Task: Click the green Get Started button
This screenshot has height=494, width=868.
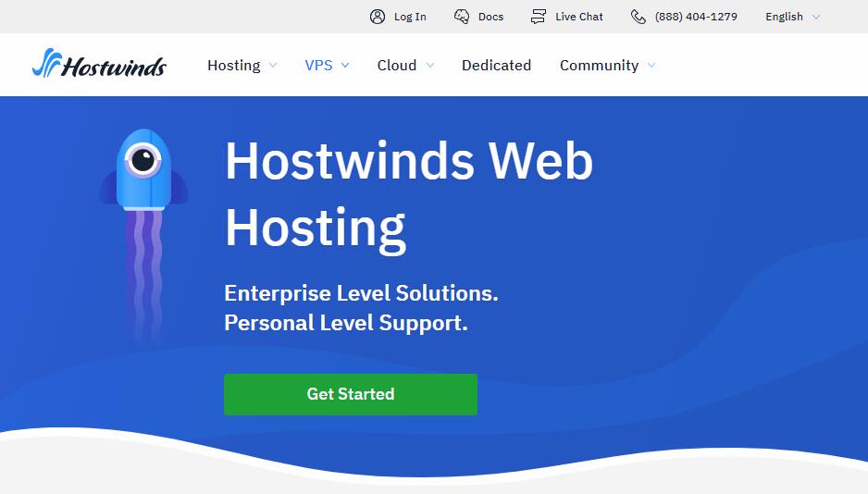Action: (351, 394)
